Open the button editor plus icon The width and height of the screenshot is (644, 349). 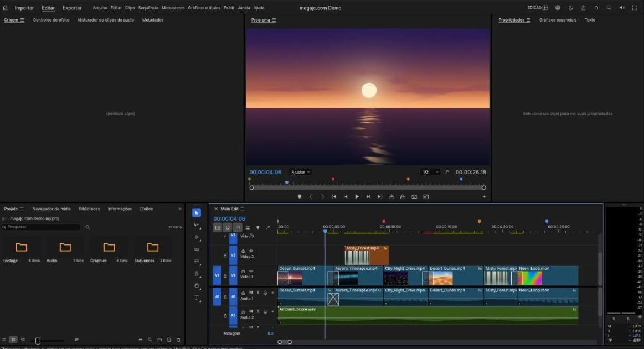pos(484,197)
